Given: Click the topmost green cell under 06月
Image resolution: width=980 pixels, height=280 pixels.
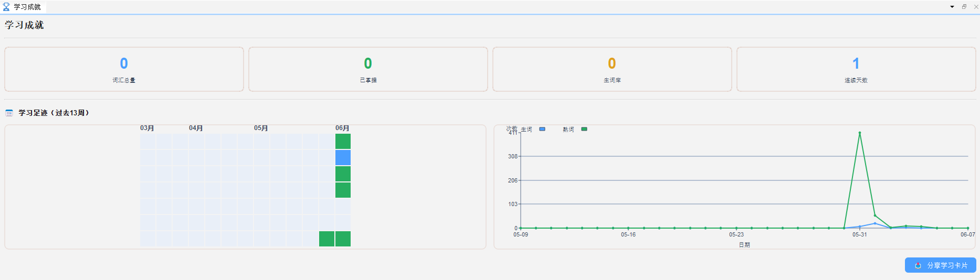Looking at the screenshot, I should point(343,141).
